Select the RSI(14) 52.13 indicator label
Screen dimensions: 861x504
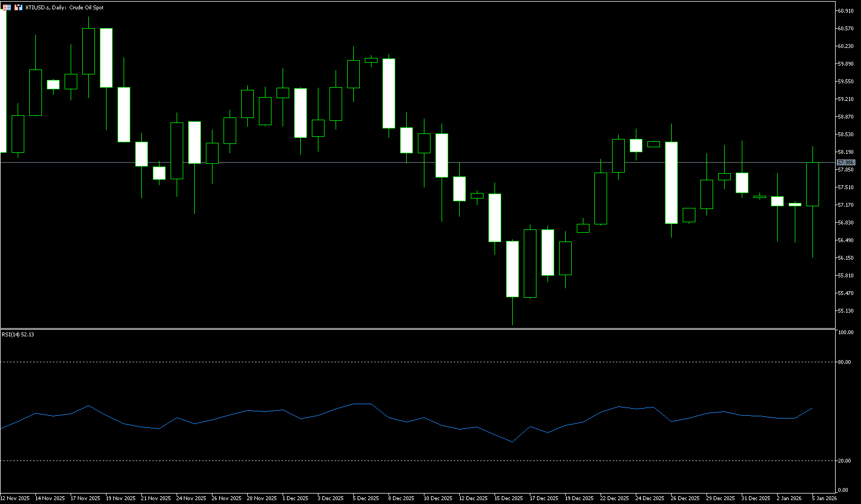[x=18, y=334]
